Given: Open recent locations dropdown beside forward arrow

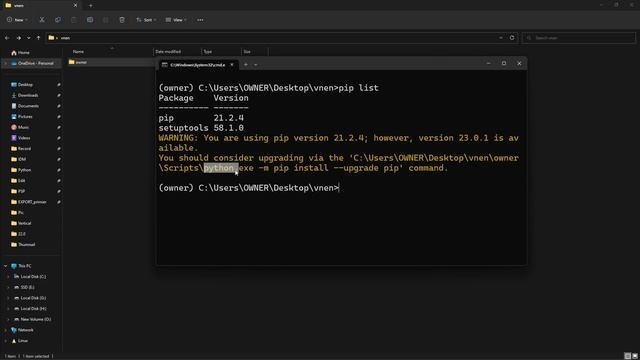Looking at the screenshot, I should point(29,38).
